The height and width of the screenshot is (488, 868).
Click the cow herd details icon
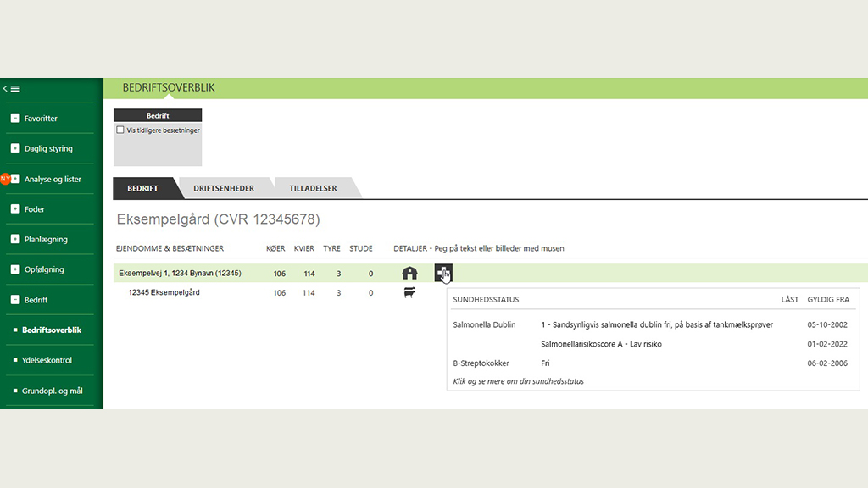pos(409,293)
